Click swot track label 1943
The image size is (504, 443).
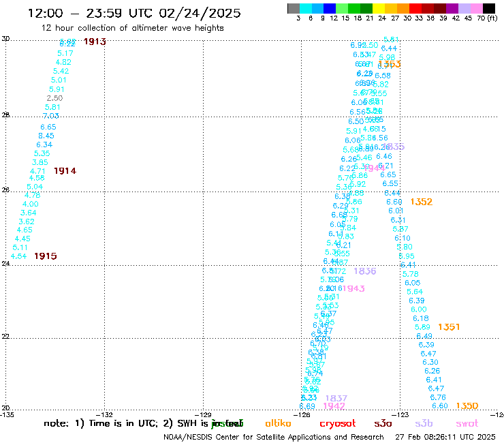353,288
